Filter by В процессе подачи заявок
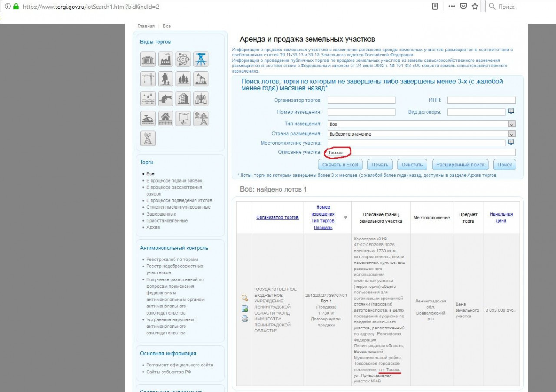This screenshot has width=556, height=392. pos(174,180)
